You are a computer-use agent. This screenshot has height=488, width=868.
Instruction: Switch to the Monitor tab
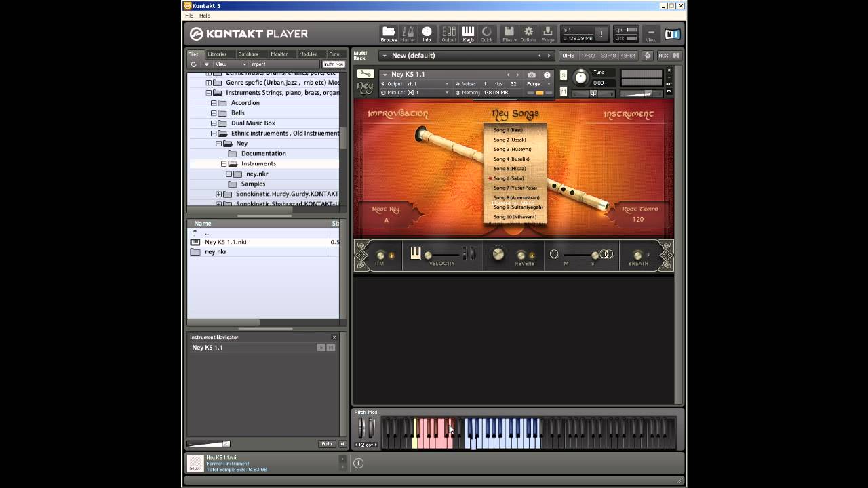tap(279, 54)
